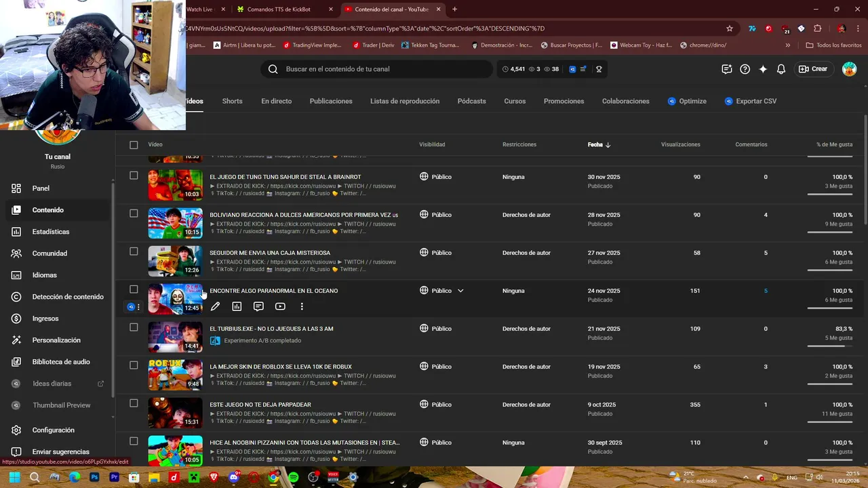Open the BOLIVIANO REACCIONA video thumbnail
The image size is (868, 488).
click(x=175, y=223)
